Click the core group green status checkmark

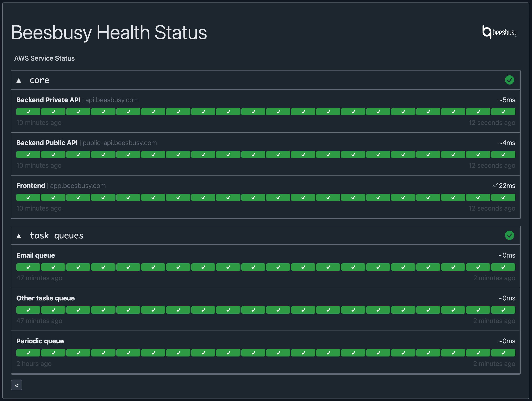click(509, 80)
